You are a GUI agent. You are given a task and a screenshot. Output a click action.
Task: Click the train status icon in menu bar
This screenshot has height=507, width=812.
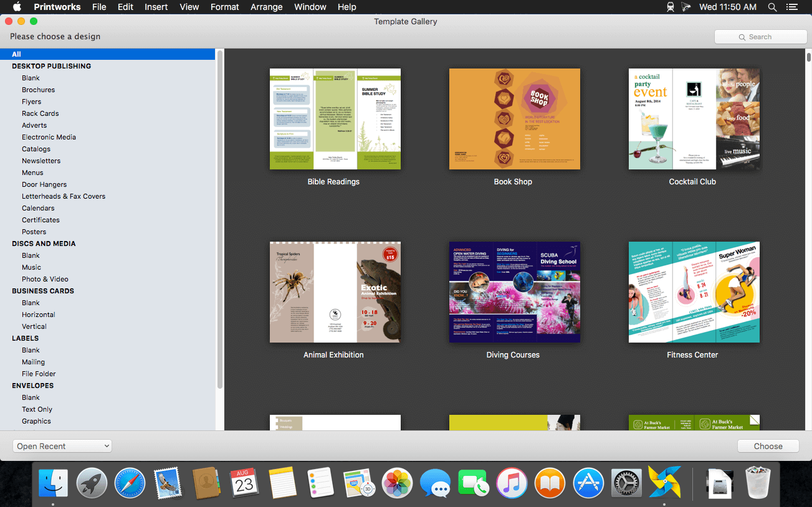pyautogui.click(x=671, y=7)
